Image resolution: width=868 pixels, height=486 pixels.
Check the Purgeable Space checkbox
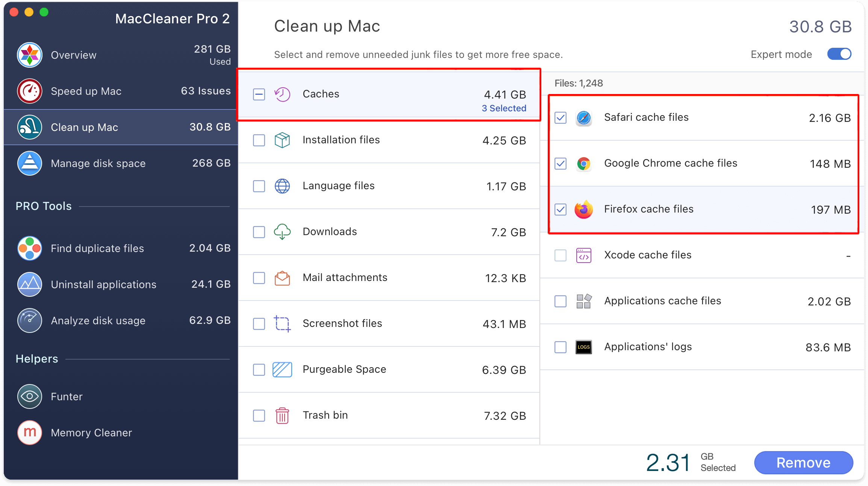coord(259,370)
